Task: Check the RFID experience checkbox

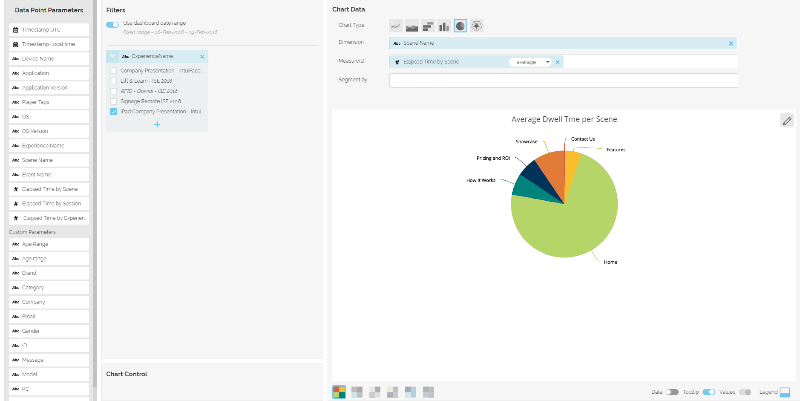Action: tap(114, 91)
